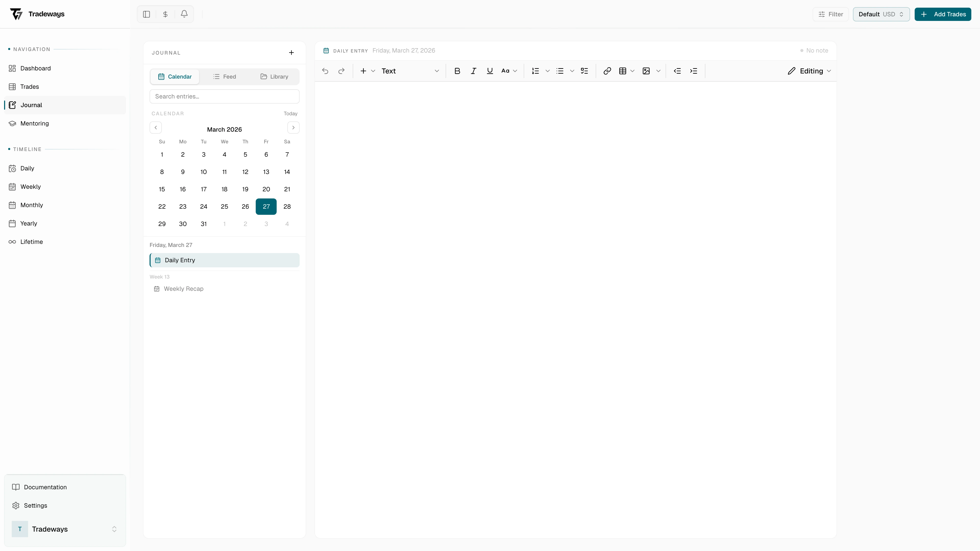The height and width of the screenshot is (551, 980).
Task: Open the Documentation link
Action: (x=45, y=487)
